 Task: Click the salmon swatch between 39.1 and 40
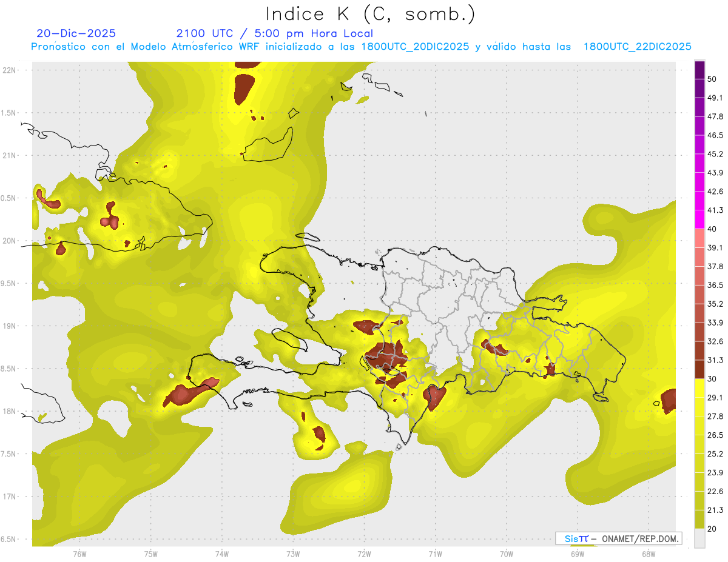click(x=699, y=238)
